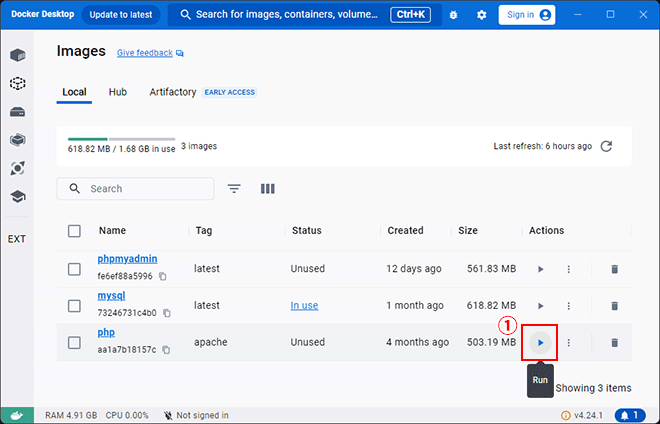Click the troubleshoot bug icon

click(453, 15)
